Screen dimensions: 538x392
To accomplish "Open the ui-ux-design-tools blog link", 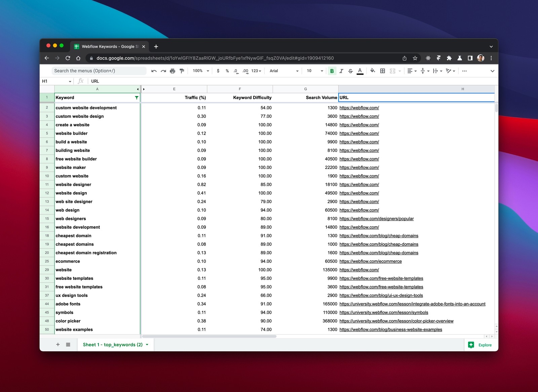I will [x=381, y=296].
